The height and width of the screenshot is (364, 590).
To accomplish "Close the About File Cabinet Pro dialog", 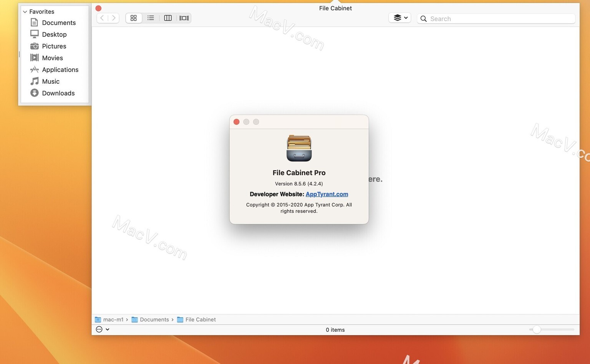I will click(x=237, y=122).
